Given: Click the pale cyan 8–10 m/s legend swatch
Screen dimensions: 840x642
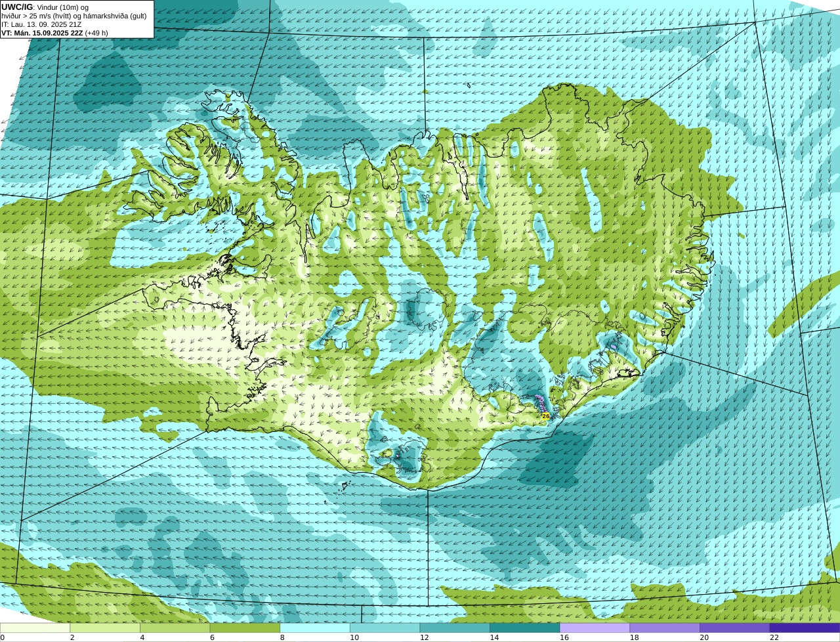Looking at the screenshot, I should (x=315, y=628).
